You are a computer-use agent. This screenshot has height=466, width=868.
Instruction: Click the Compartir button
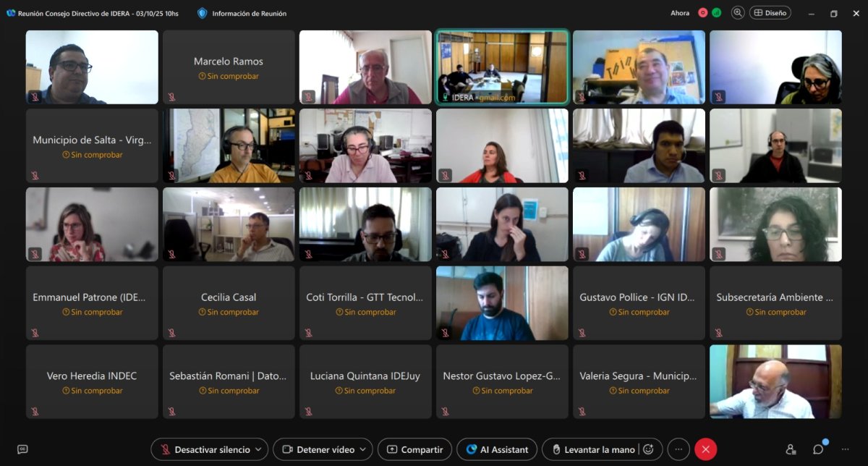click(x=415, y=449)
